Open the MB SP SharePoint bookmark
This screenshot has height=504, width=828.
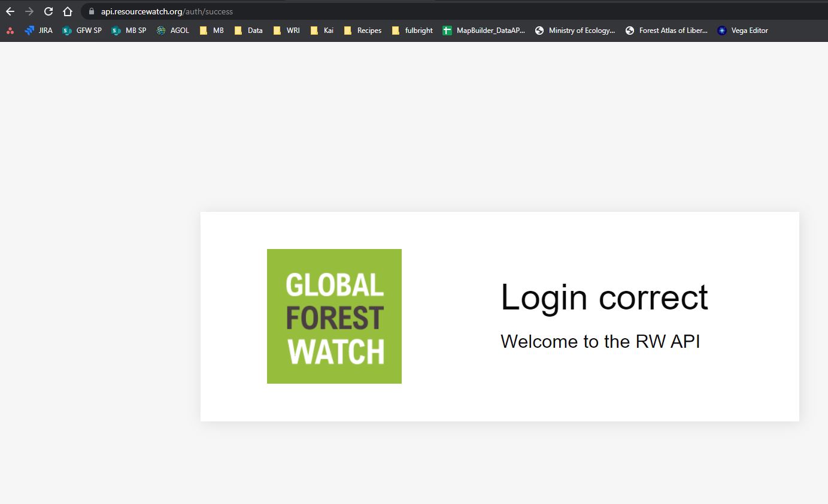[129, 31]
